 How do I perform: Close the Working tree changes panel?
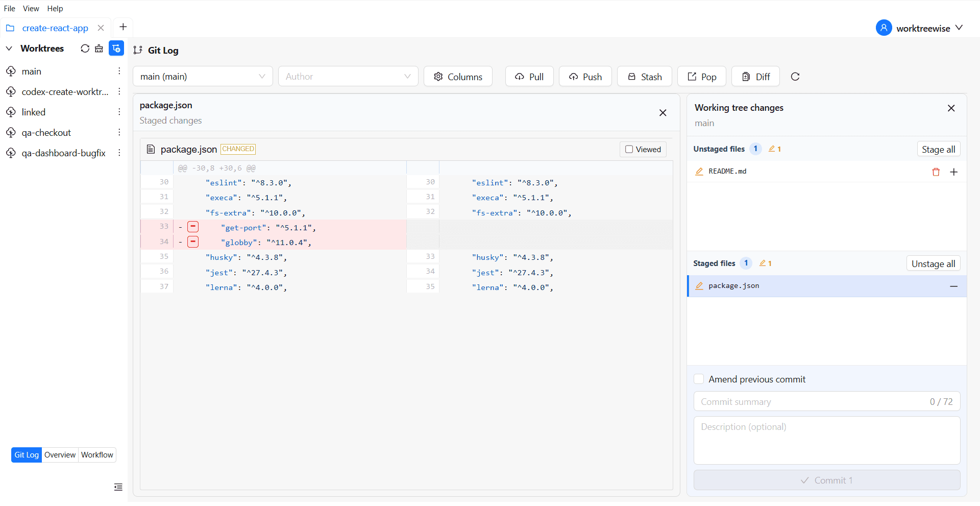coord(951,108)
